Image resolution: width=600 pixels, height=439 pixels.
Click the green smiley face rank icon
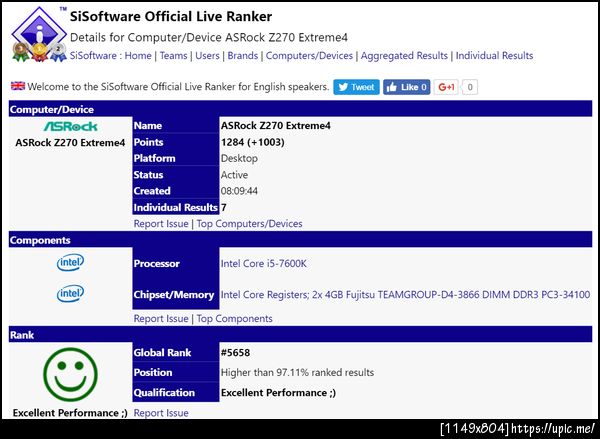70,375
